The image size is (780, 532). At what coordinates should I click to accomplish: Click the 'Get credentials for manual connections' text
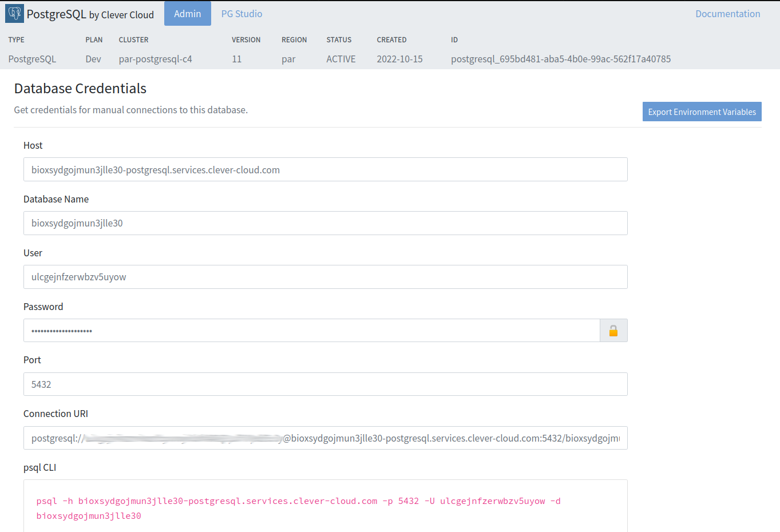(x=131, y=110)
